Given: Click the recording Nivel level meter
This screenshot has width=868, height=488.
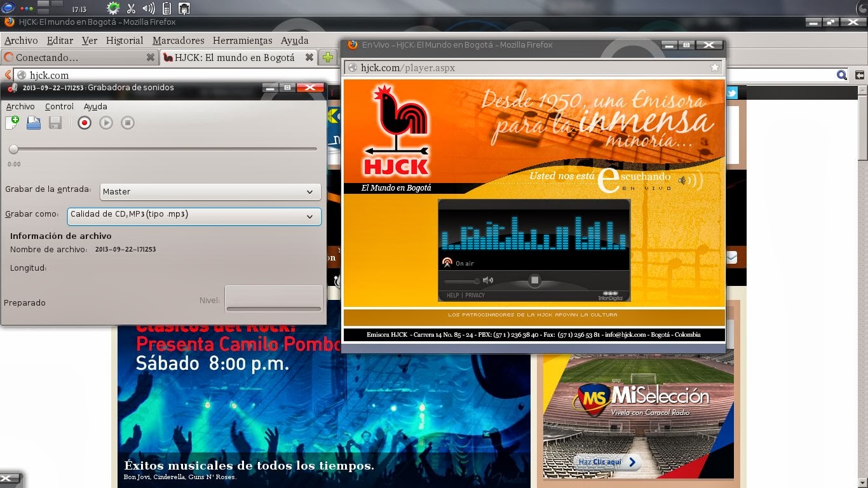Looking at the screenshot, I should [274, 299].
